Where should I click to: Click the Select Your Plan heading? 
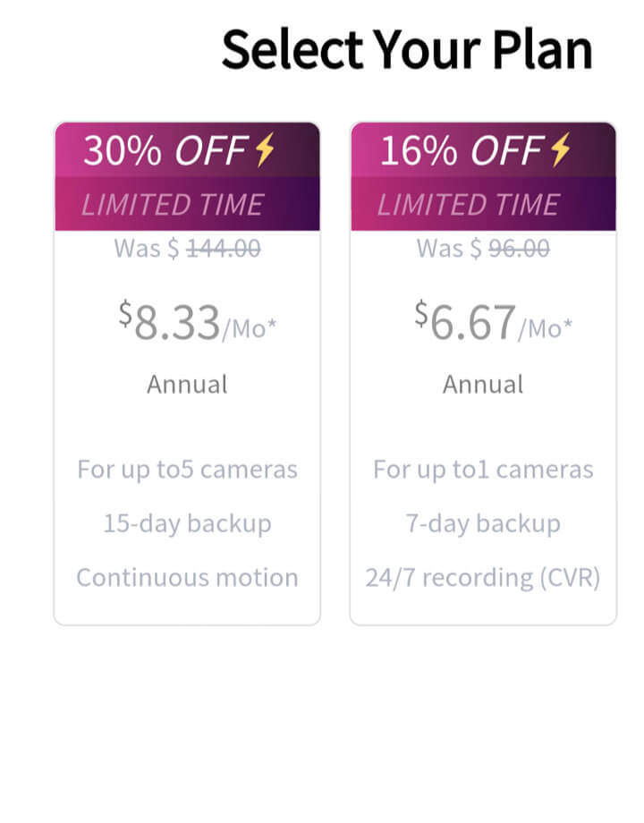[407, 49]
